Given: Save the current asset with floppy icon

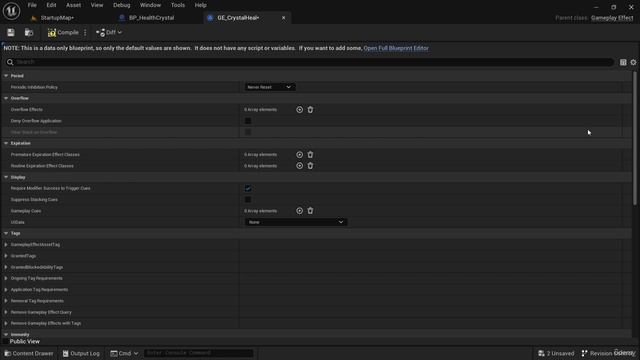Looking at the screenshot, I should 11,33.
